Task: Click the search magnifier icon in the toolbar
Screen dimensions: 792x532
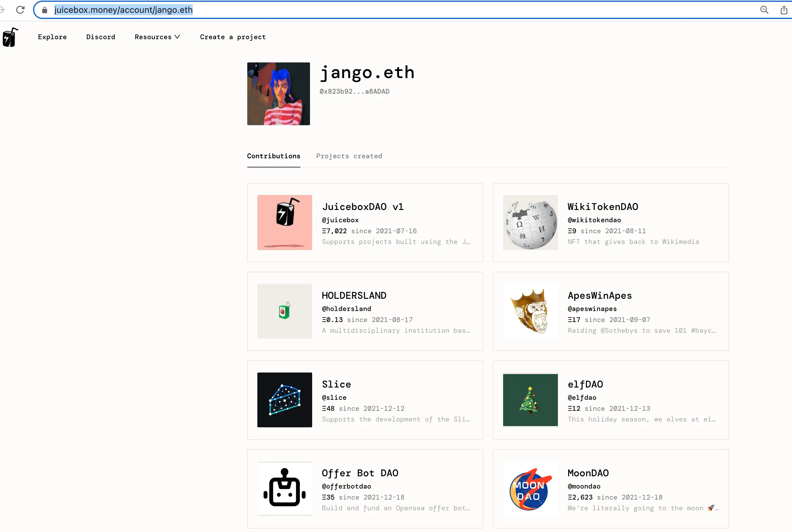Action: pyautogui.click(x=764, y=10)
